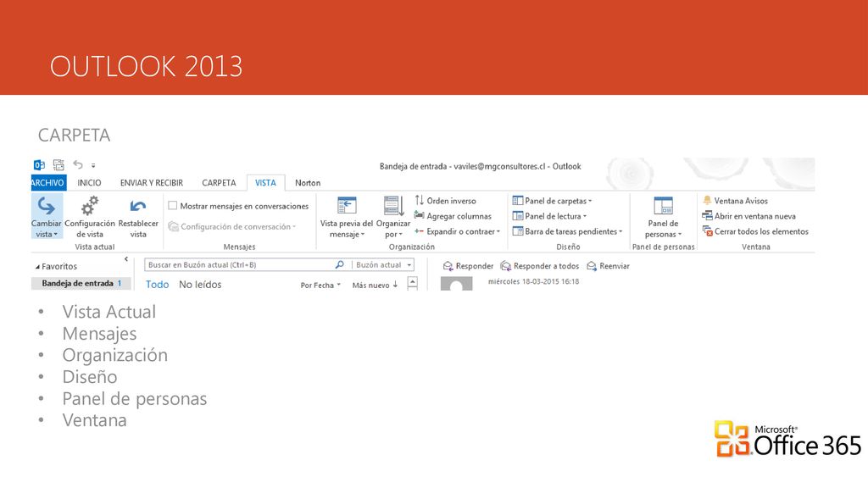This screenshot has width=868, height=488.
Task: Open the Norton tab
Action: (x=308, y=183)
